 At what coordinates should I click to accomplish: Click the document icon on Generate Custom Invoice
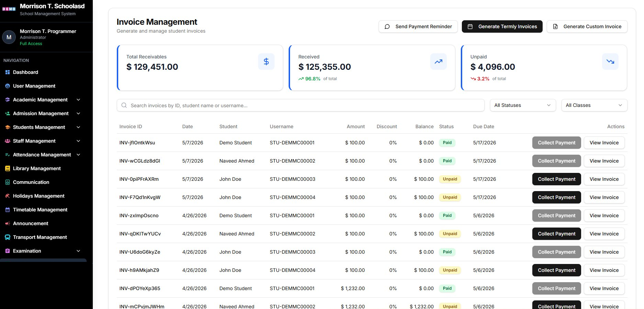pos(555,26)
